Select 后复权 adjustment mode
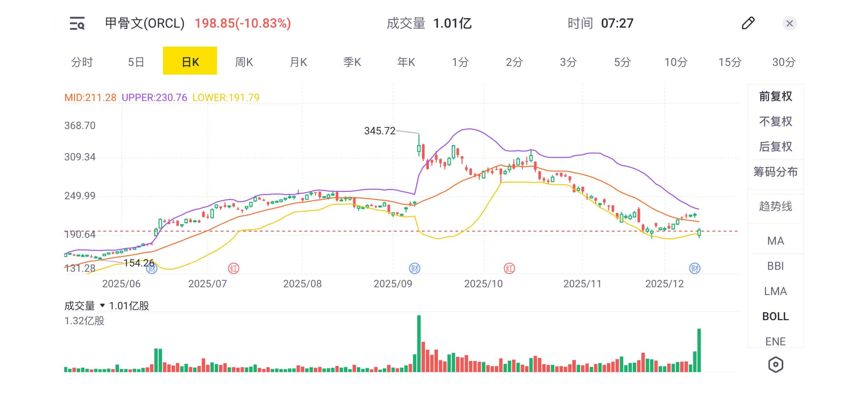Screen dimensions: 868x401 (x=775, y=147)
